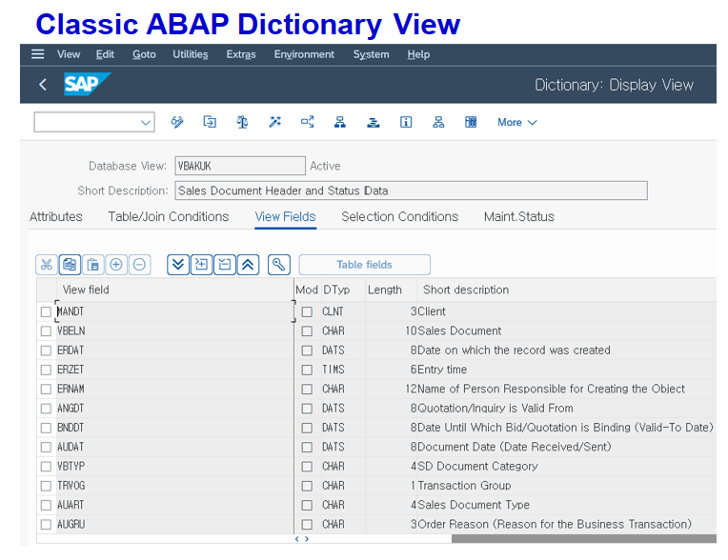Toggle Mod checkbox for CLNT Client row
The width and height of the screenshot is (728, 560).
point(307,311)
